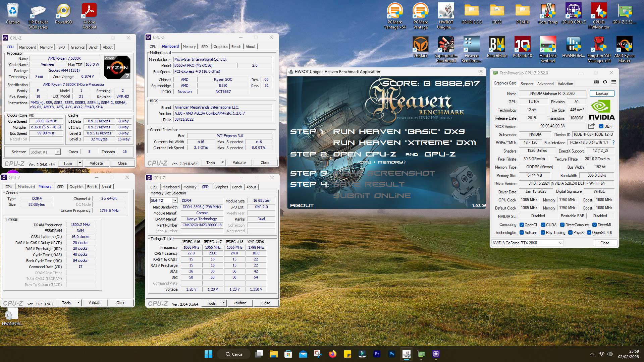Click the Cerca taskbar search box
644x362 pixels.
coord(234,354)
